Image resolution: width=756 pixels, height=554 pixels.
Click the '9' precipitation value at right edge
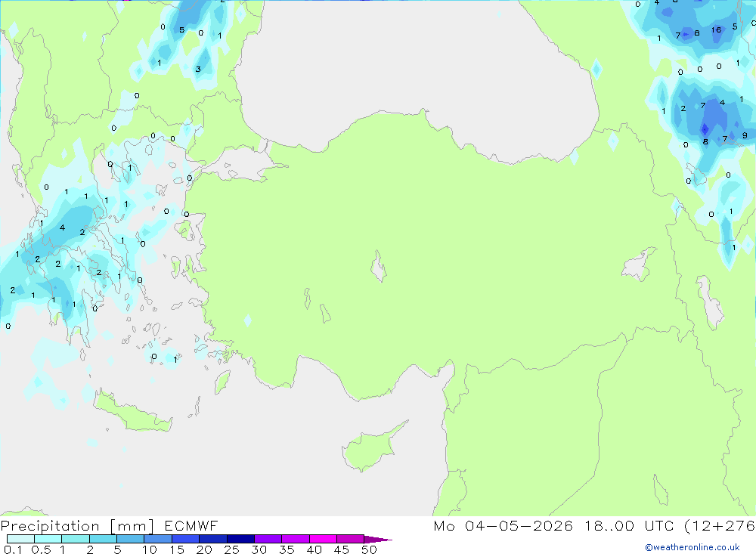(x=745, y=135)
